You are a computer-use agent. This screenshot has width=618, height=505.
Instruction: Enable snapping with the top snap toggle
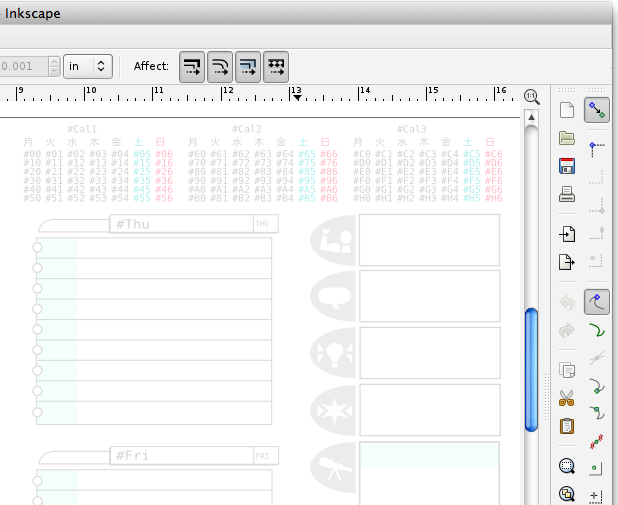[597, 110]
